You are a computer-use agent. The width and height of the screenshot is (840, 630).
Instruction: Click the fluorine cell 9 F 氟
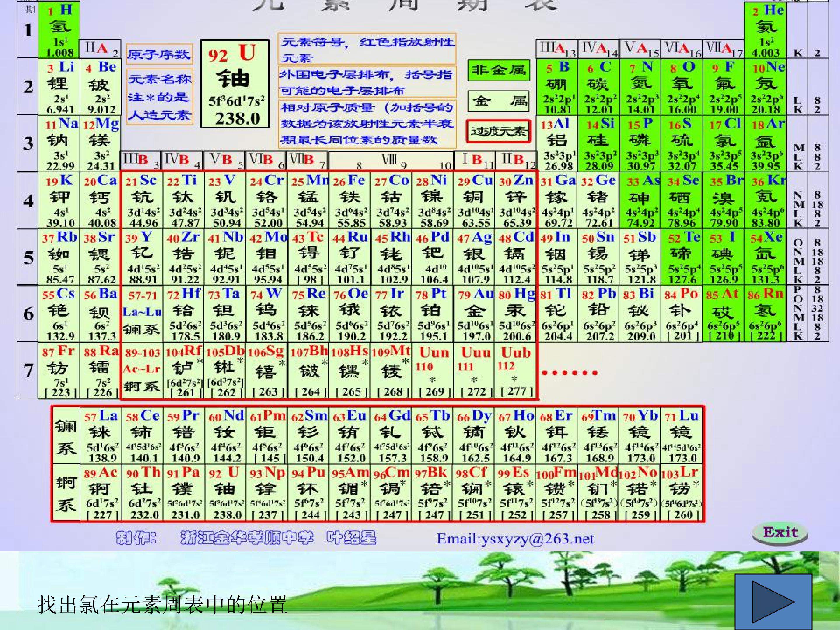click(x=723, y=87)
